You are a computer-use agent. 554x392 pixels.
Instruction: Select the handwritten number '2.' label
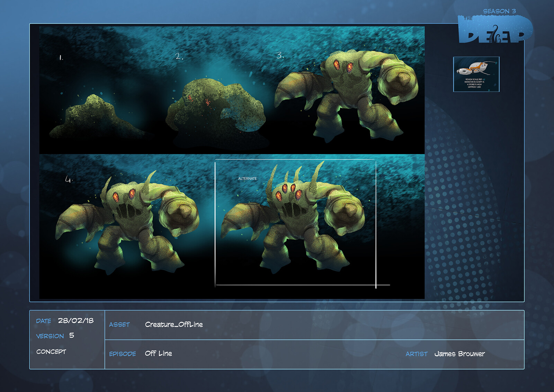179,56
